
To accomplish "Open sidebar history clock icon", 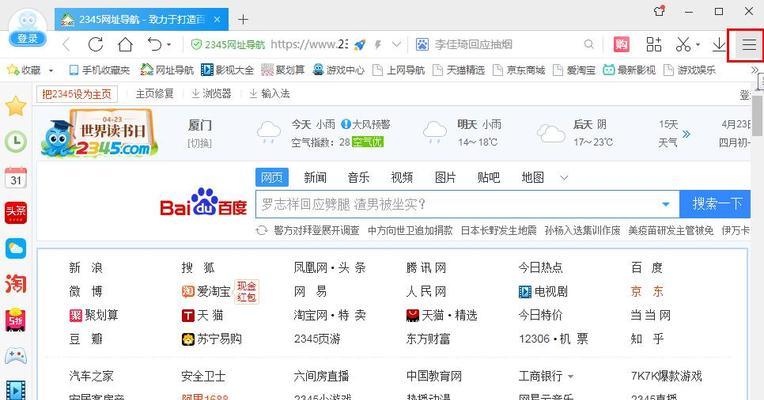I will tap(16, 142).
